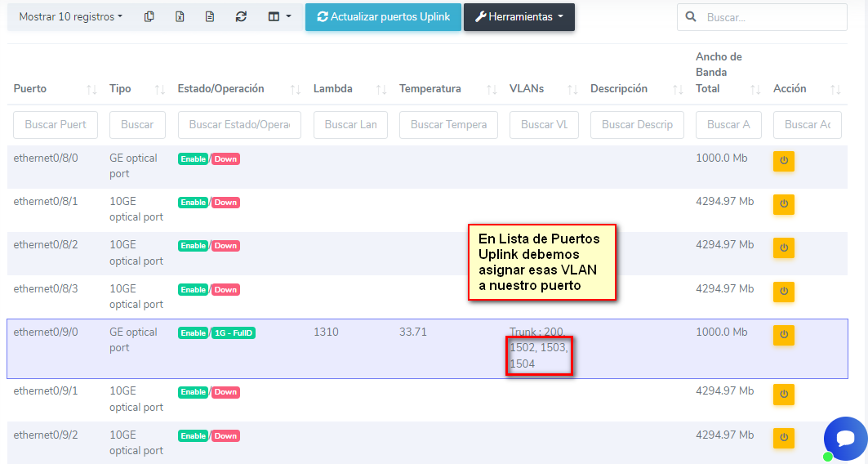Export table with the Excel icon
This screenshot has width=868, height=464.
[x=180, y=16]
